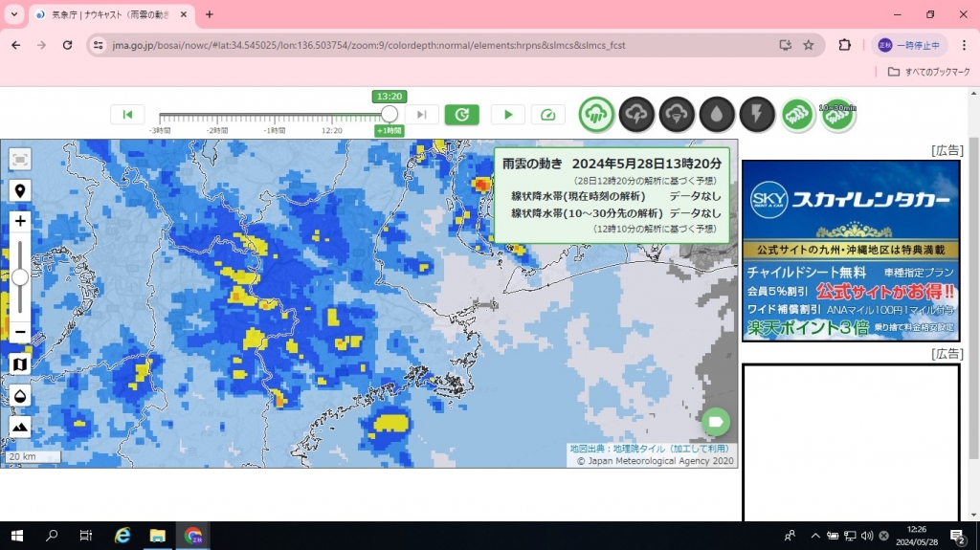Open File Explorer from the taskbar
980x550 pixels.
(x=157, y=536)
